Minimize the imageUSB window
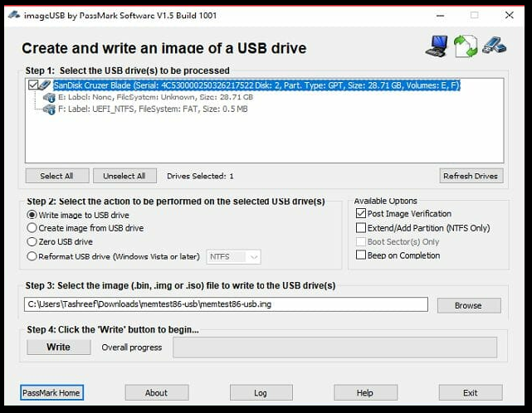532x413 pixels. 441,15
